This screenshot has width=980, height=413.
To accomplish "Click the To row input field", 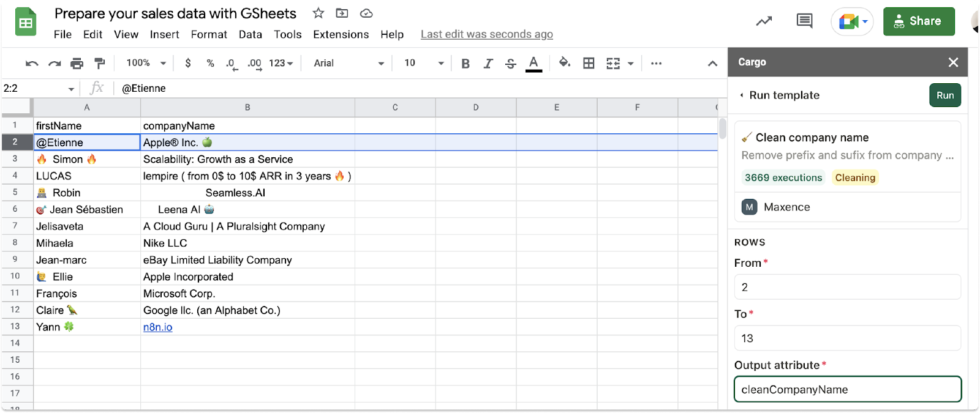I will coord(848,338).
